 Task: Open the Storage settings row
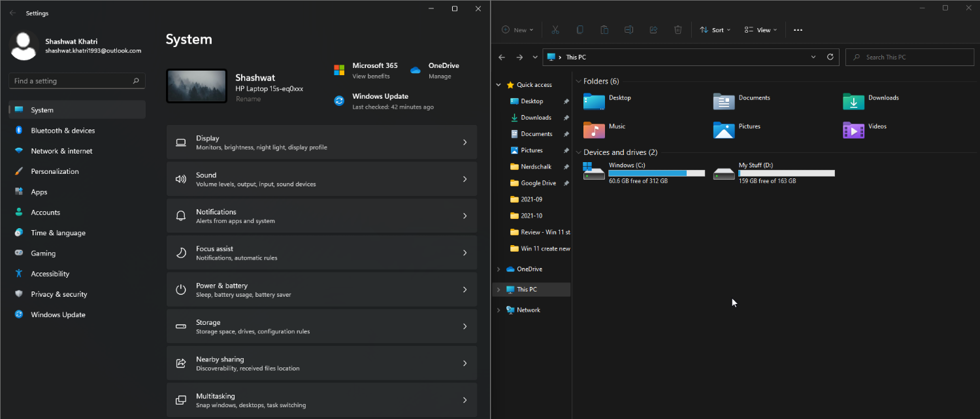pos(321,326)
